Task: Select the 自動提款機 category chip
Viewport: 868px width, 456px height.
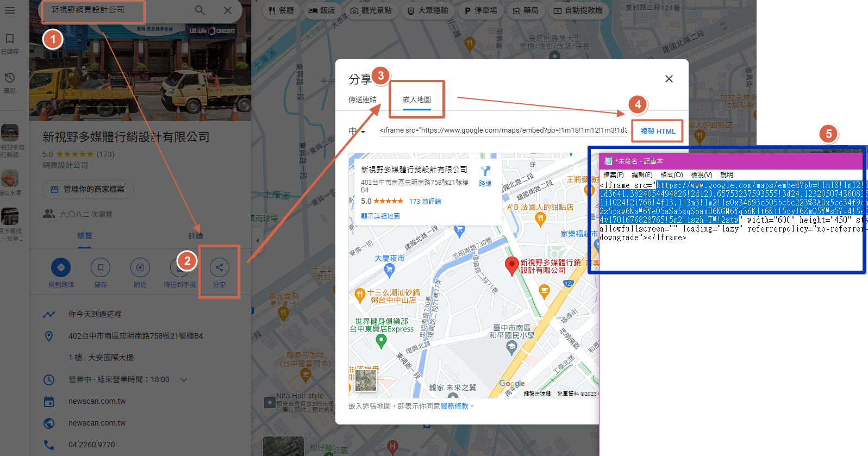Action: (x=579, y=10)
